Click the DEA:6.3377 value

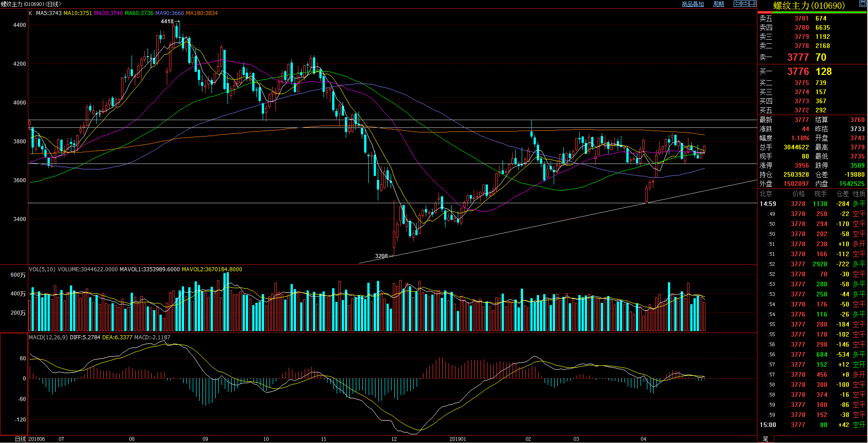click(x=117, y=338)
